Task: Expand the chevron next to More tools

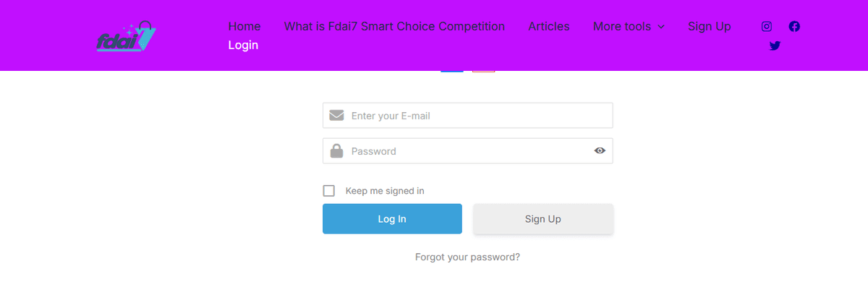Action: pyautogui.click(x=660, y=27)
